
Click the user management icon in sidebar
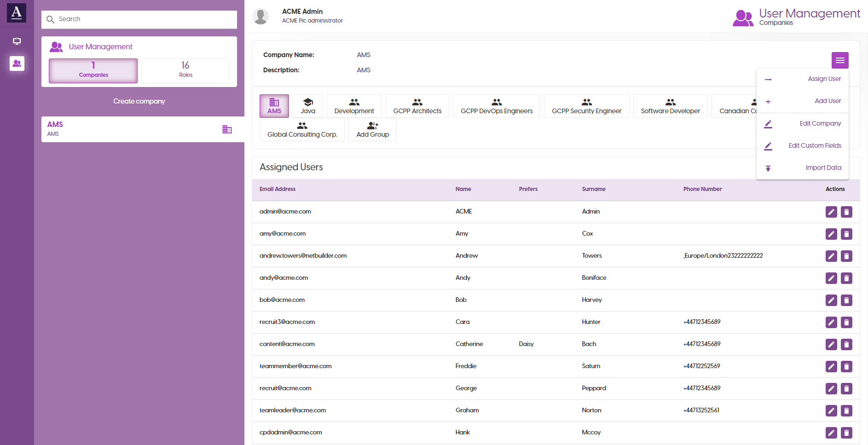click(x=17, y=64)
